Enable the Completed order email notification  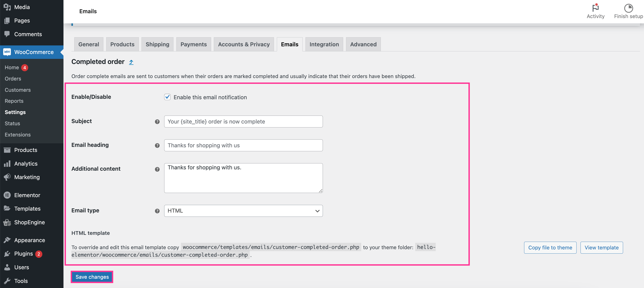point(168,97)
